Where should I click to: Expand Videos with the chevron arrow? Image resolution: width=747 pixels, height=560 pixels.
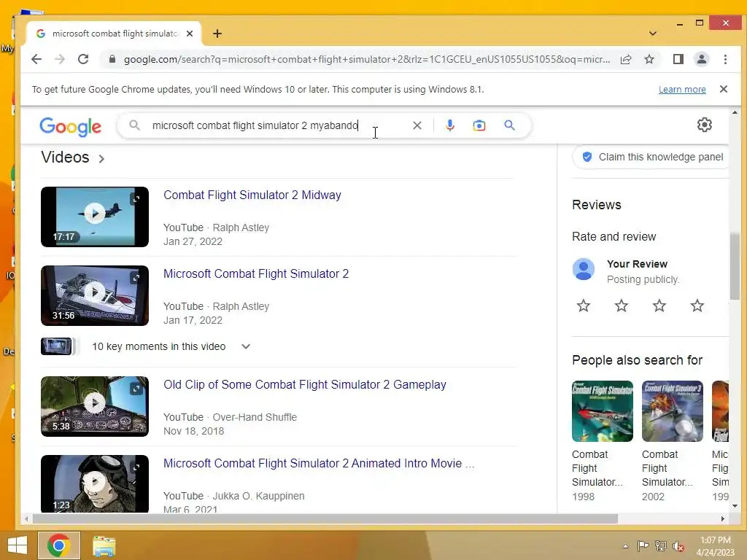pos(101,158)
